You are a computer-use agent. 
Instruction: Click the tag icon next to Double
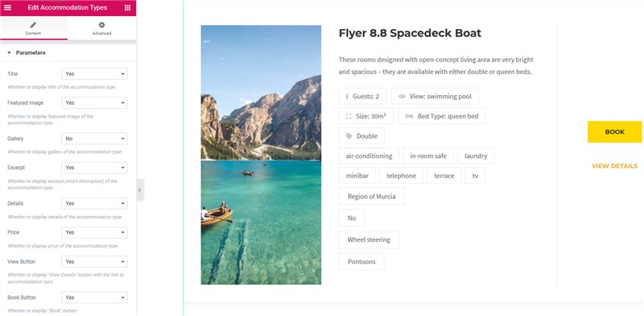[349, 135]
